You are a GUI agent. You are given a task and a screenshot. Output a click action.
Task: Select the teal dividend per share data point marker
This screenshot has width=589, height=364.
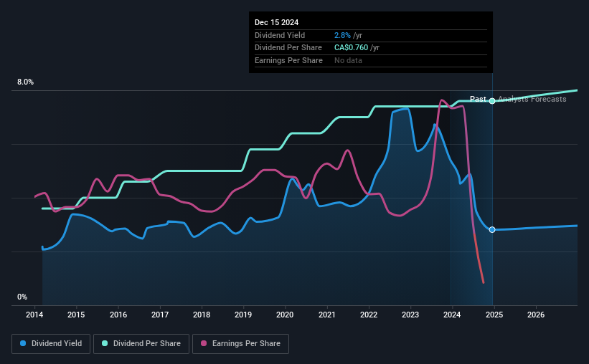(x=492, y=101)
